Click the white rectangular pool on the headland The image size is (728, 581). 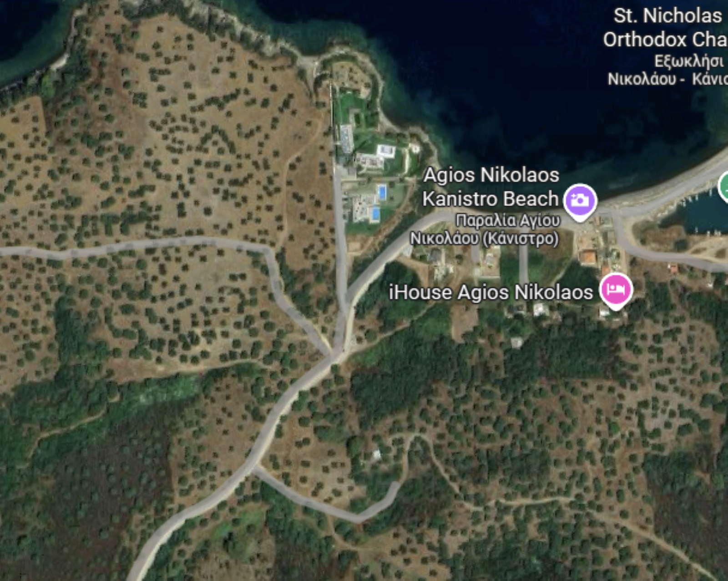[x=386, y=150]
